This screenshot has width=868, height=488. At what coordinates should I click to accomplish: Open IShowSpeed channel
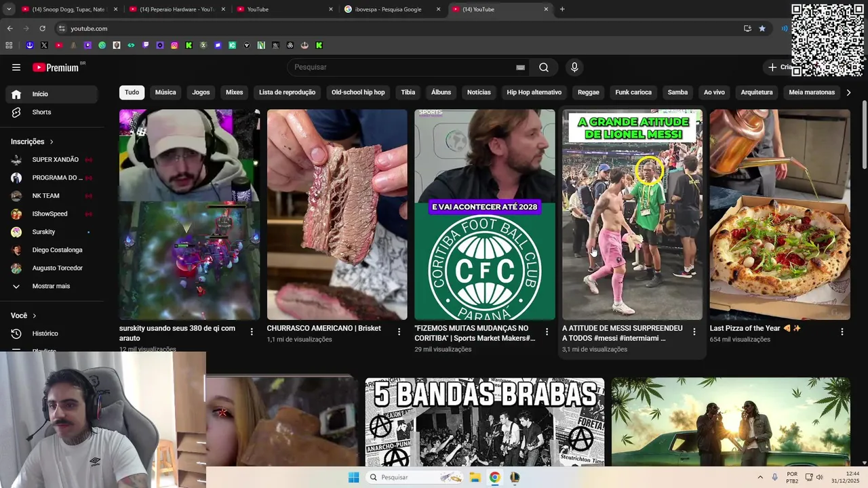pos(52,214)
